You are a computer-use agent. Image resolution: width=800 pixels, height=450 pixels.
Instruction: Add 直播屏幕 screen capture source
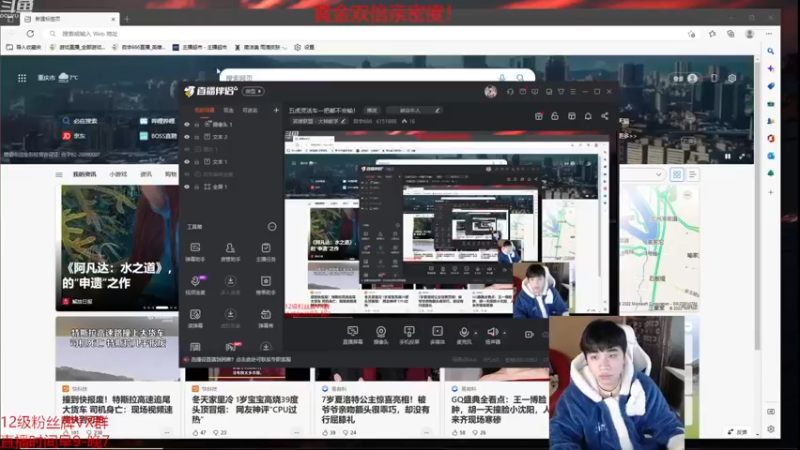click(353, 335)
